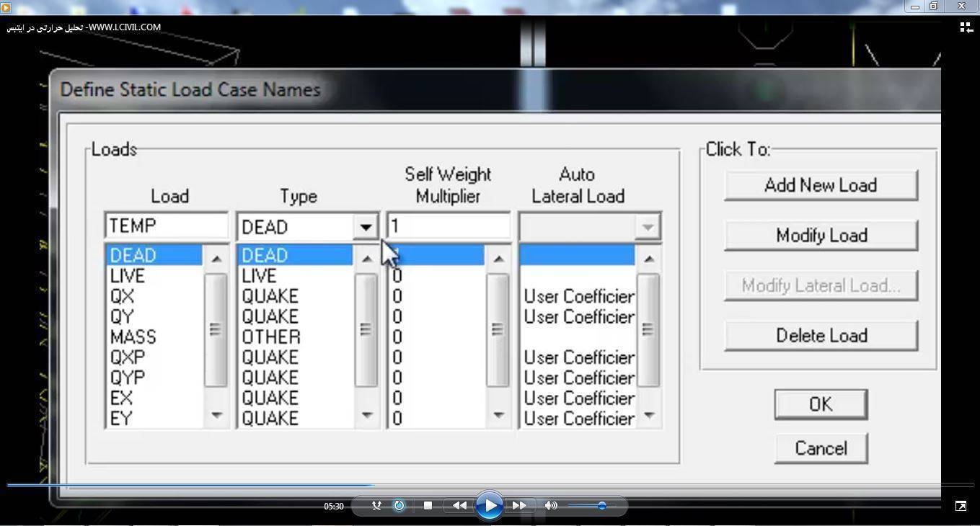980x526 pixels.
Task: Open the Type dropdown showing DEAD
Action: point(366,227)
